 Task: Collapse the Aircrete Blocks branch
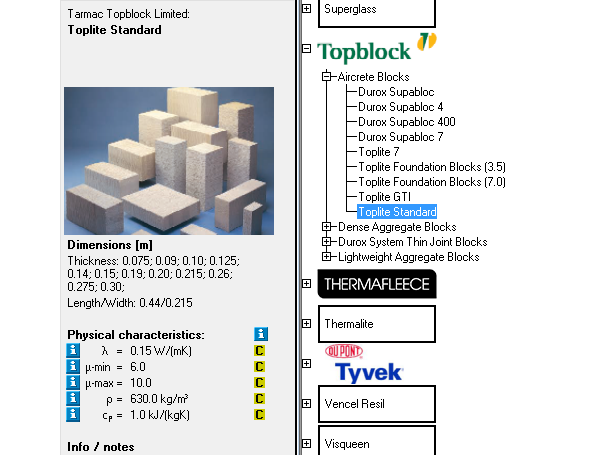pyautogui.click(x=326, y=77)
